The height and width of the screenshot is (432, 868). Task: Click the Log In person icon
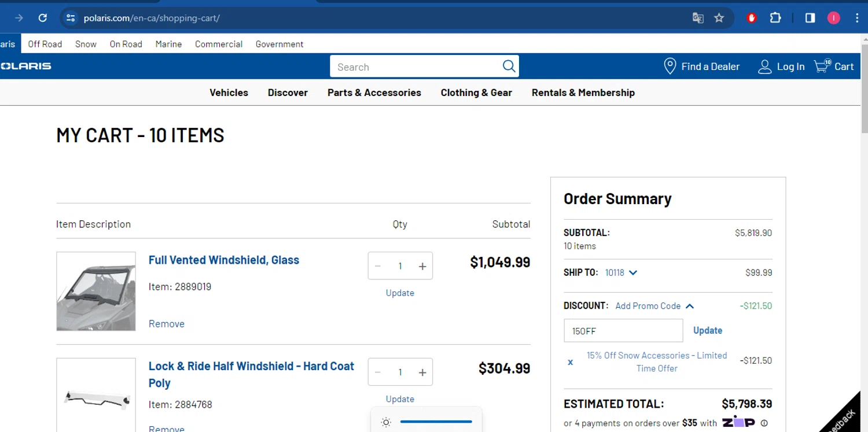(x=764, y=67)
